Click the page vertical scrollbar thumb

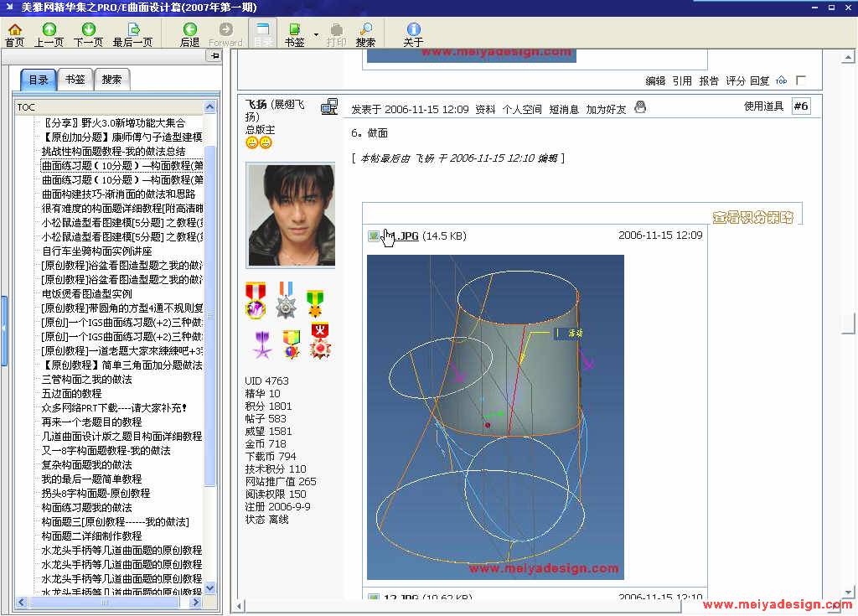[x=851, y=324]
